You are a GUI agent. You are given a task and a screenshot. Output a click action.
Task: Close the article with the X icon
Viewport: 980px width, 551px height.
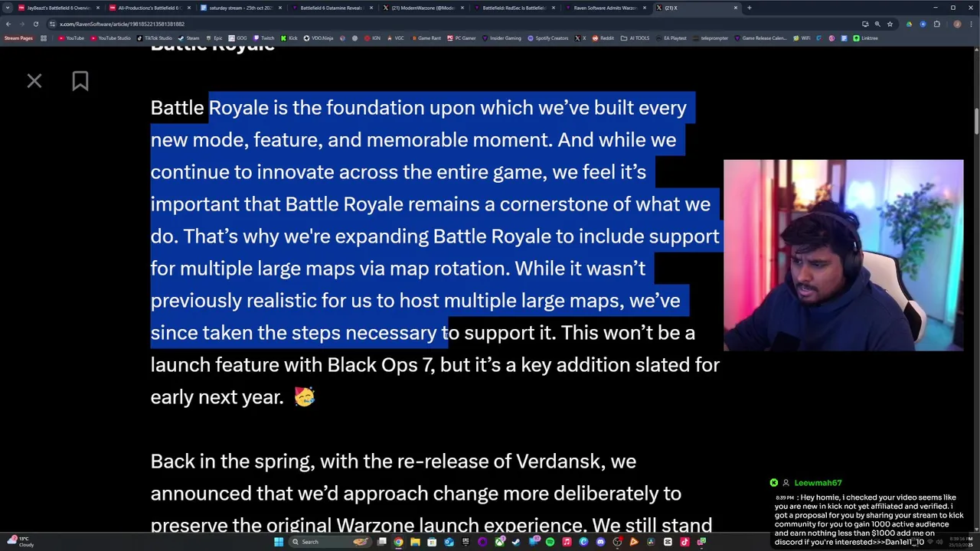[34, 81]
